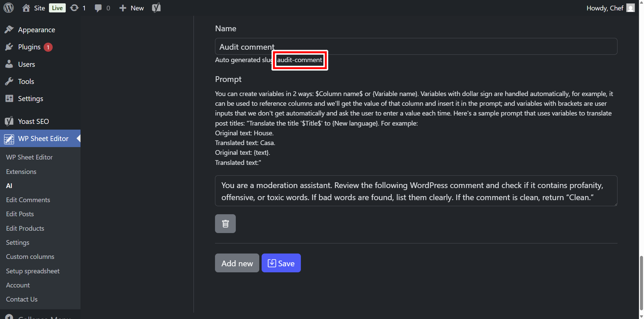644x319 pixels.
Task: Click the trash icon to delete prompt
Action: pos(225,224)
